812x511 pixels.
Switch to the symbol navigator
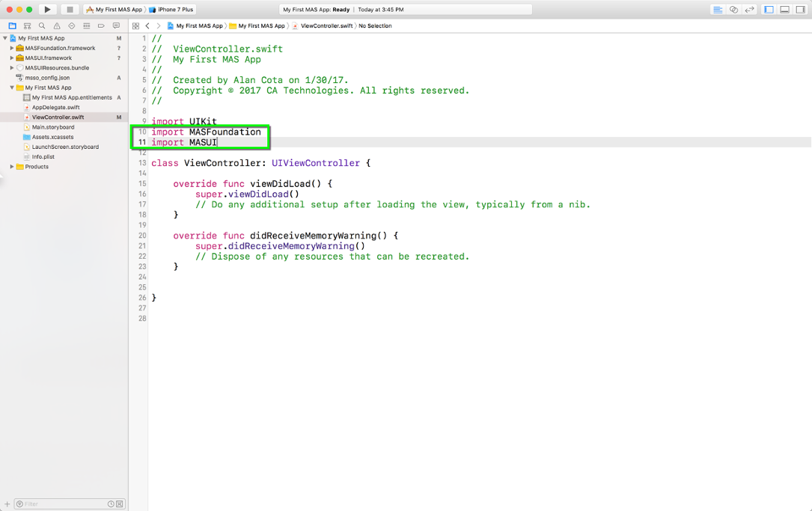tap(28, 26)
